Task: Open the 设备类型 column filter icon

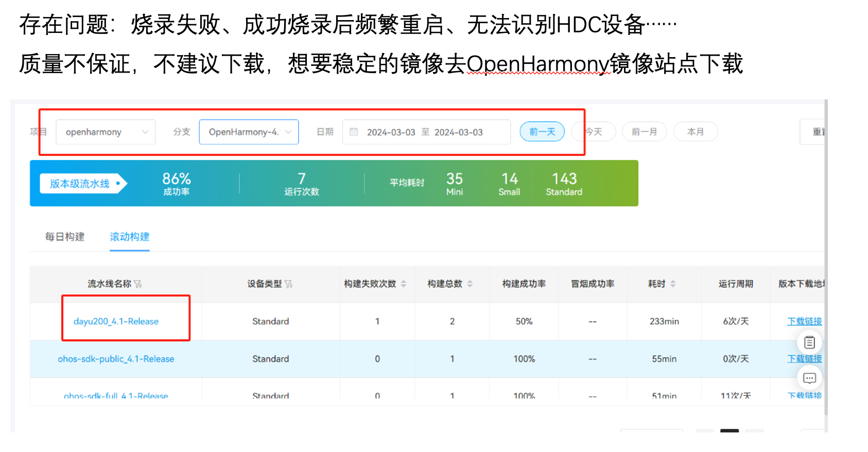Action: (288, 284)
